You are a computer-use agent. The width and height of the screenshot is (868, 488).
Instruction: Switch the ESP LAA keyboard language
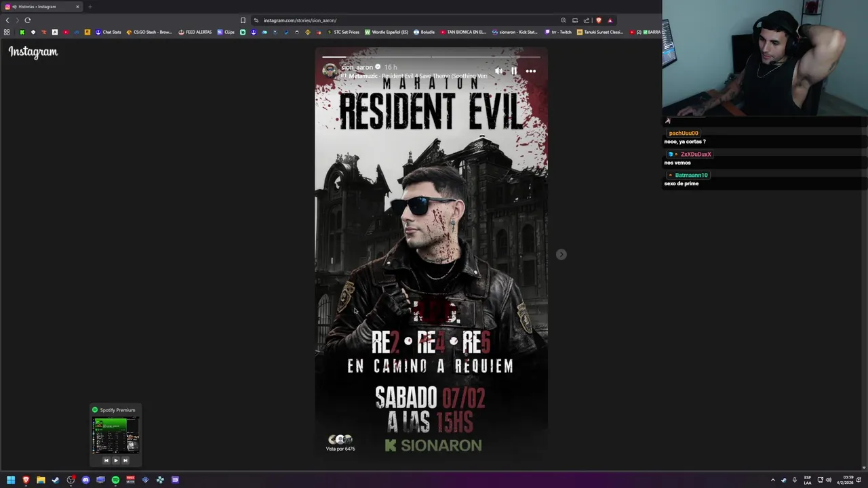tap(808, 480)
